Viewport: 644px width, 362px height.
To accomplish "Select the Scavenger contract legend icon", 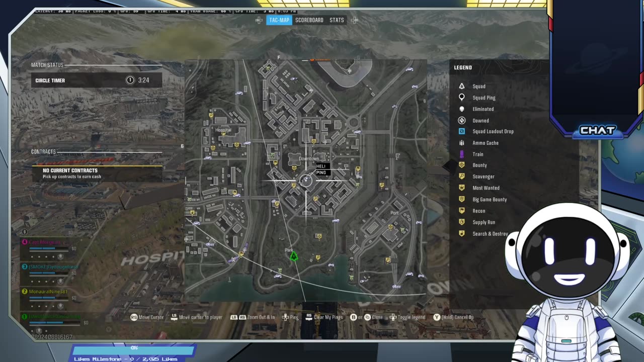I will point(461,176).
